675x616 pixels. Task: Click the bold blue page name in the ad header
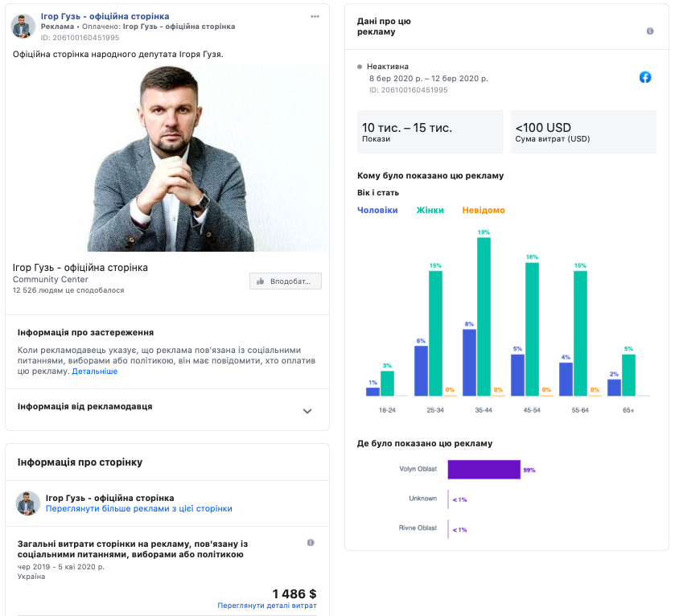[105, 16]
